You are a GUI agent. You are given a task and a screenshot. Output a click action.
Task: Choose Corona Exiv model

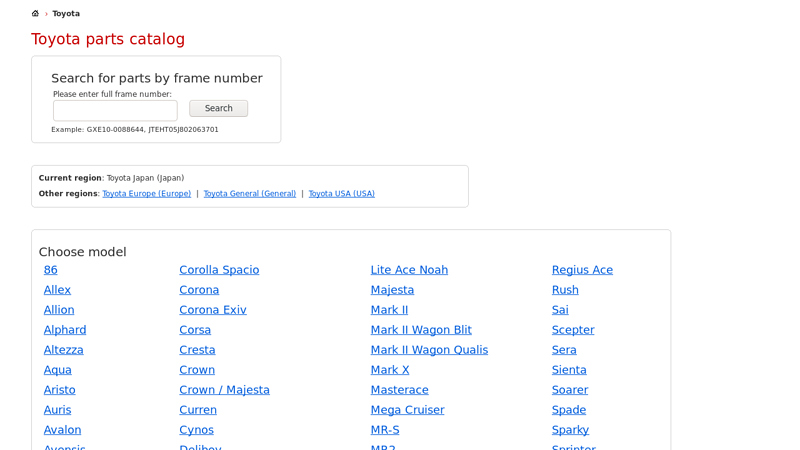click(213, 310)
